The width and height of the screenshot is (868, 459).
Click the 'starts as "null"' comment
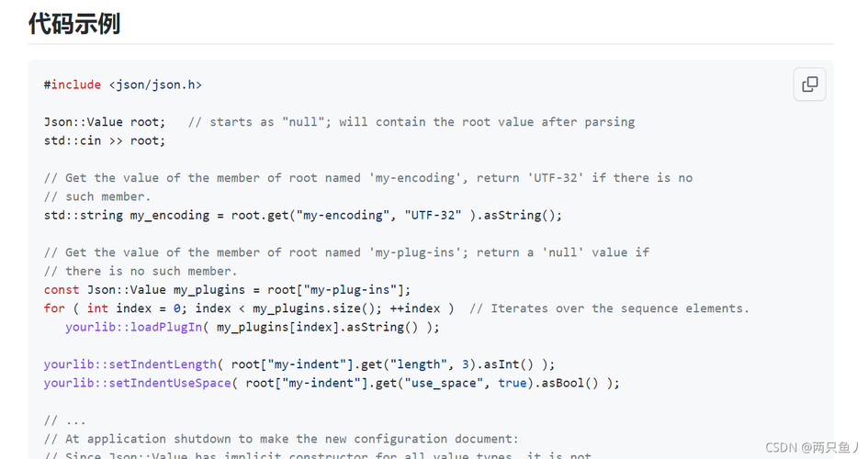click(411, 122)
